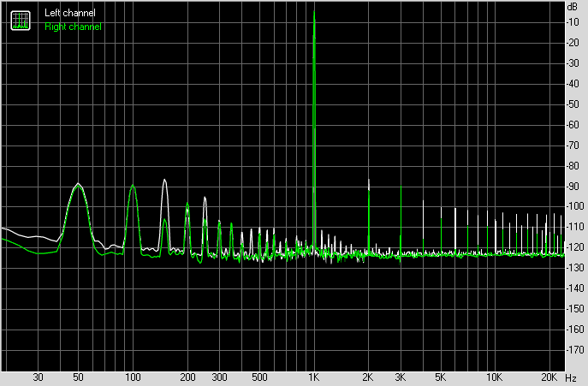Click the '-170' dB axis label

click(x=576, y=349)
